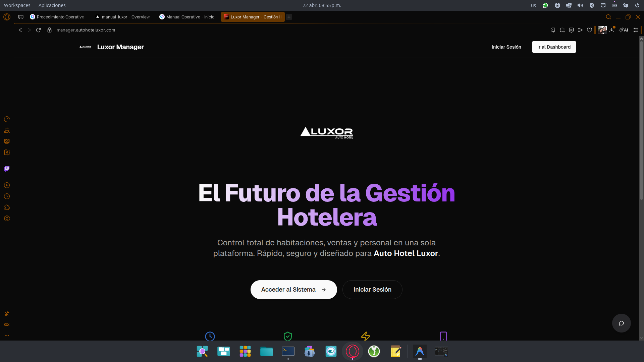Go forward to the next page

(x=29, y=30)
